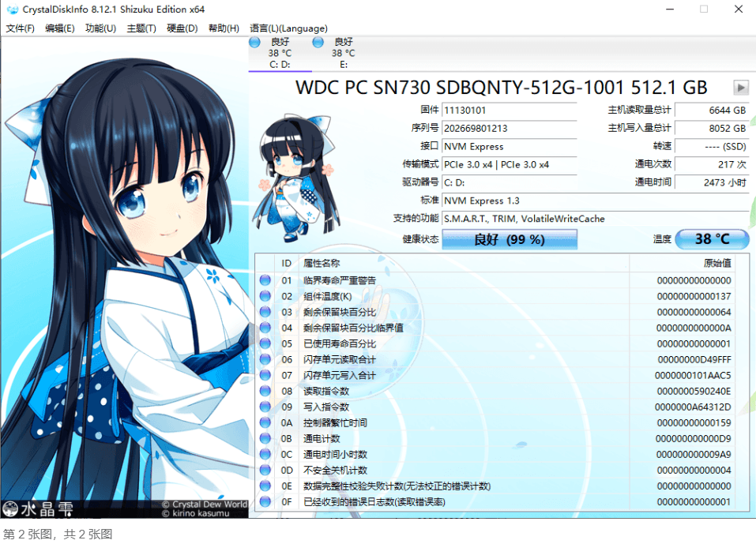This screenshot has width=756, height=544.
Task: Open the 编辑(E) menu
Action: tap(60, 28)
